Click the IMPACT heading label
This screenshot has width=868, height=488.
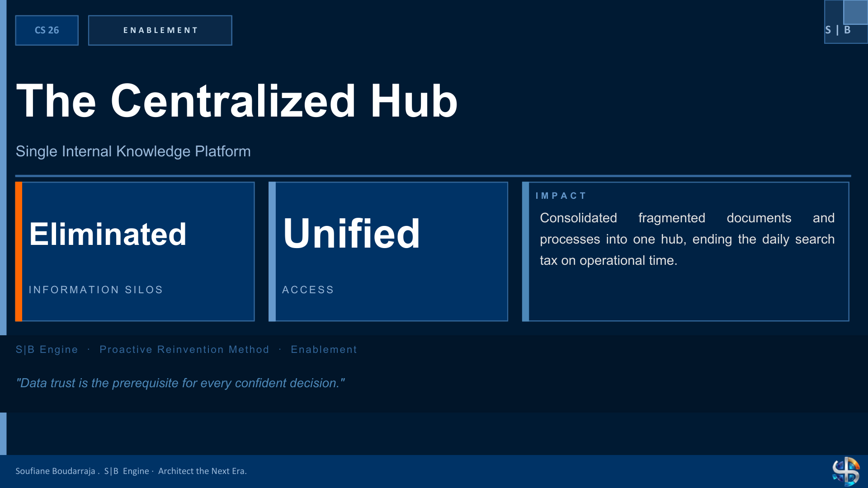pyautogui.click(x=561, y=196)
